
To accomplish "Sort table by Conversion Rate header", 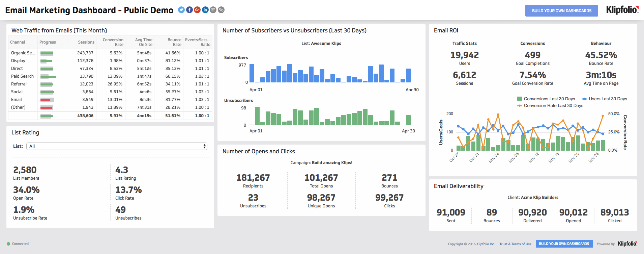I will [x=113, y=42].
